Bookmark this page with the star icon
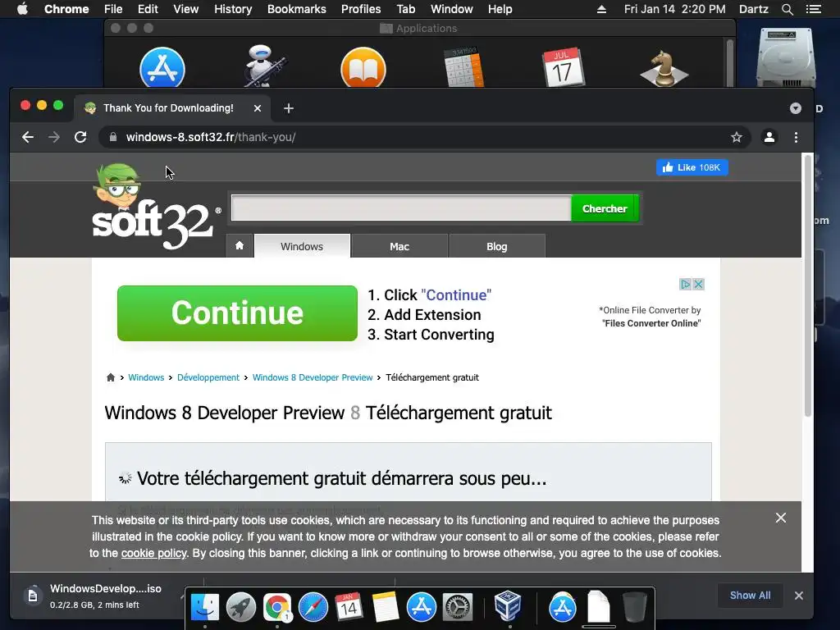Screen dimensions: 840x630 [737, 137]
